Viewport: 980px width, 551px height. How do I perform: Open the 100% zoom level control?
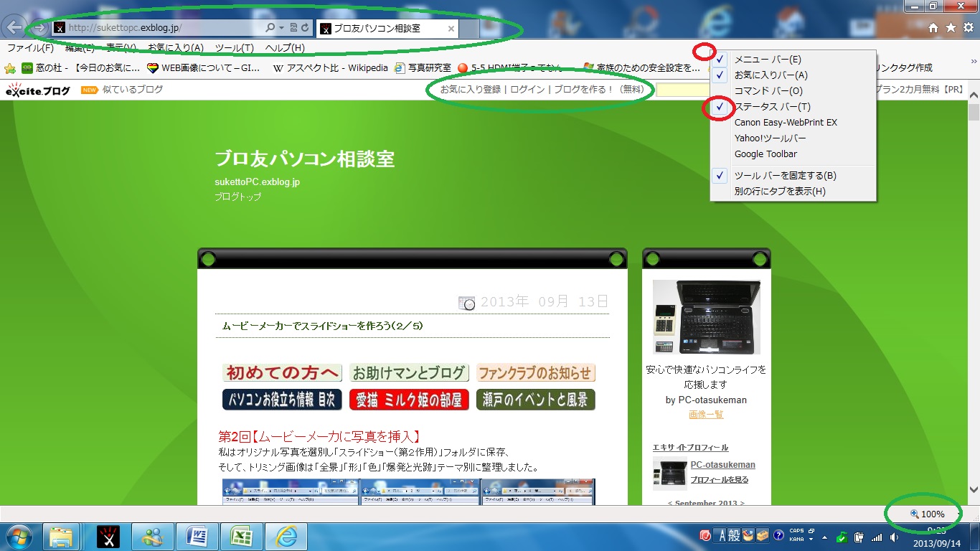pyautogui.click(x=928, y=514)
